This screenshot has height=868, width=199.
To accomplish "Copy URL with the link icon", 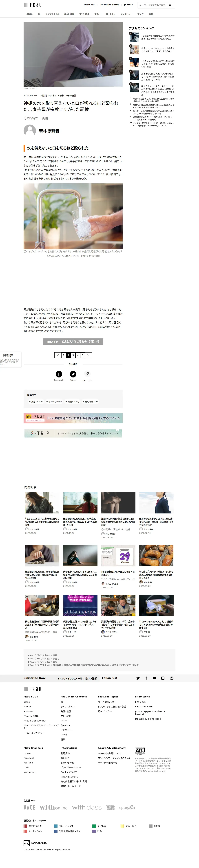I will pyautogui.click(x=87, y=374).
